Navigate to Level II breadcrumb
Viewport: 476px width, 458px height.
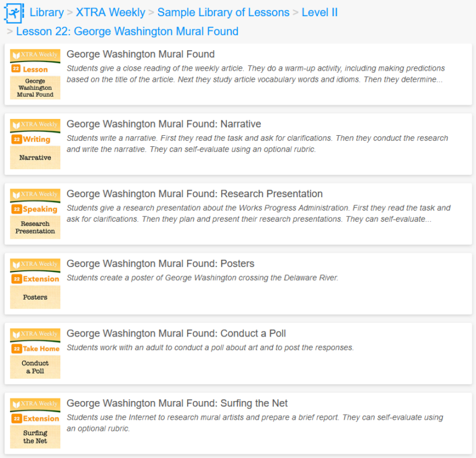[319, 12]
